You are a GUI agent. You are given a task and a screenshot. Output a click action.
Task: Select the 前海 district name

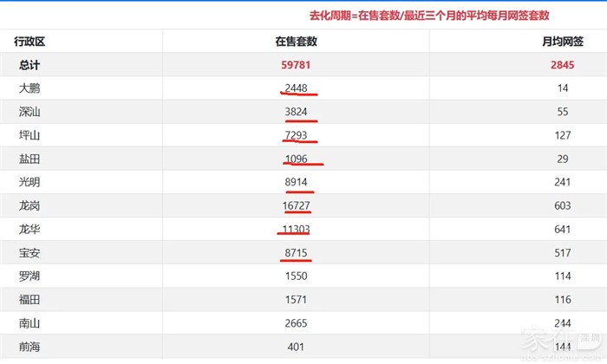click(29, 346)
